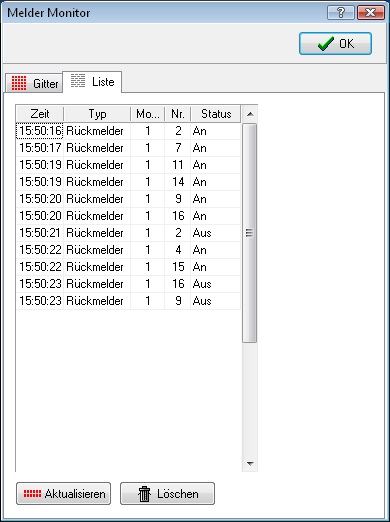Clear entries with the Löschen button

pos(167,493)
